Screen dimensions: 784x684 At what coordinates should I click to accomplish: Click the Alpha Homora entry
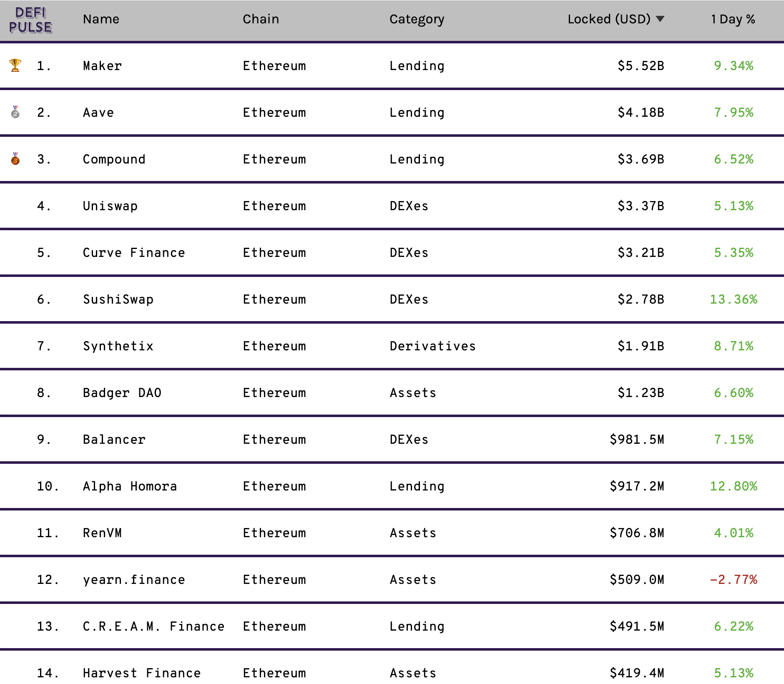[130, 486]
